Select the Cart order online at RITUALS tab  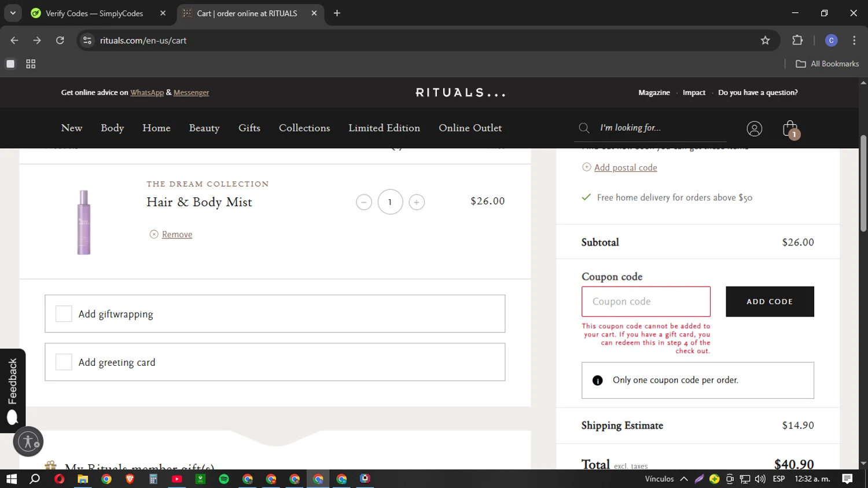247,13
